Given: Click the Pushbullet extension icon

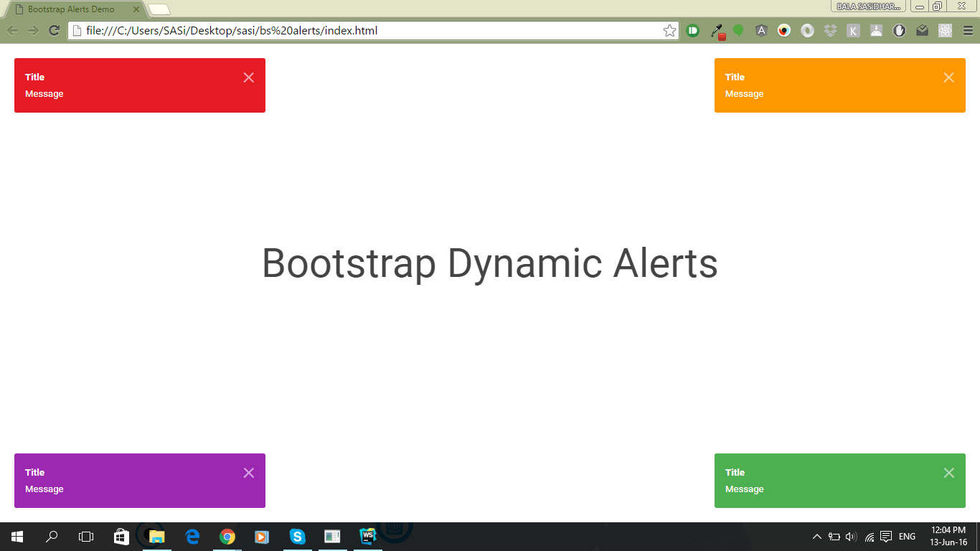Looking at the screenshot, I should click(x=692, y=31).
